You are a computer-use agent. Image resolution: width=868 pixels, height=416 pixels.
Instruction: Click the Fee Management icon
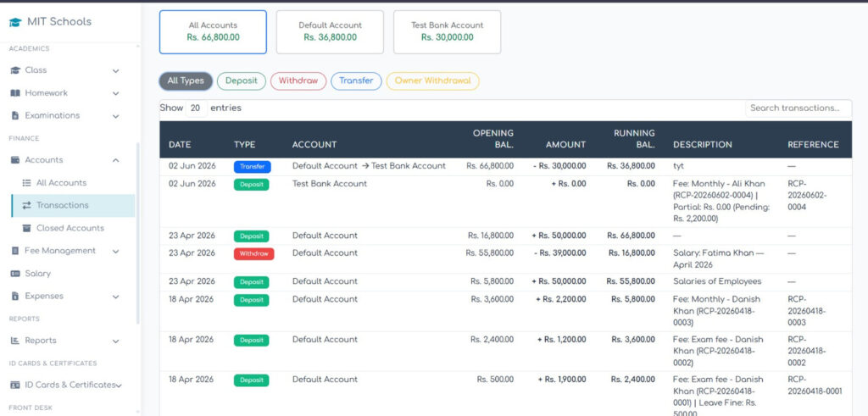point(15,251)
